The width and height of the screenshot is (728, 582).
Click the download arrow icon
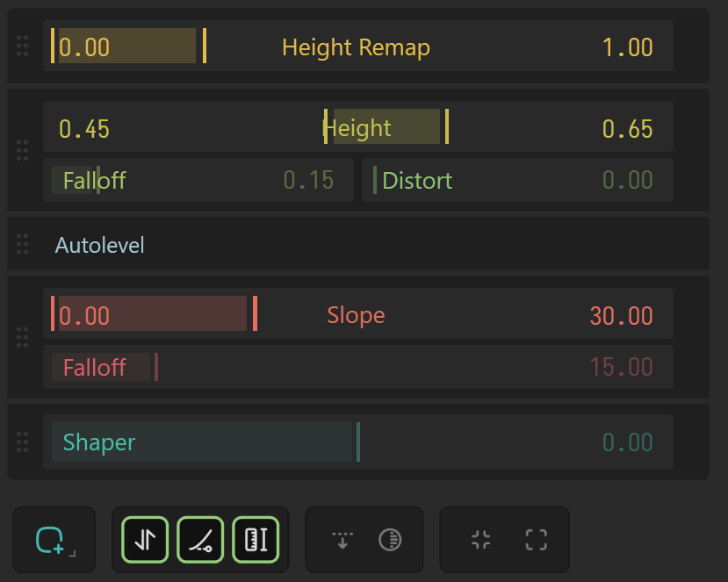(x=342, y=539)
